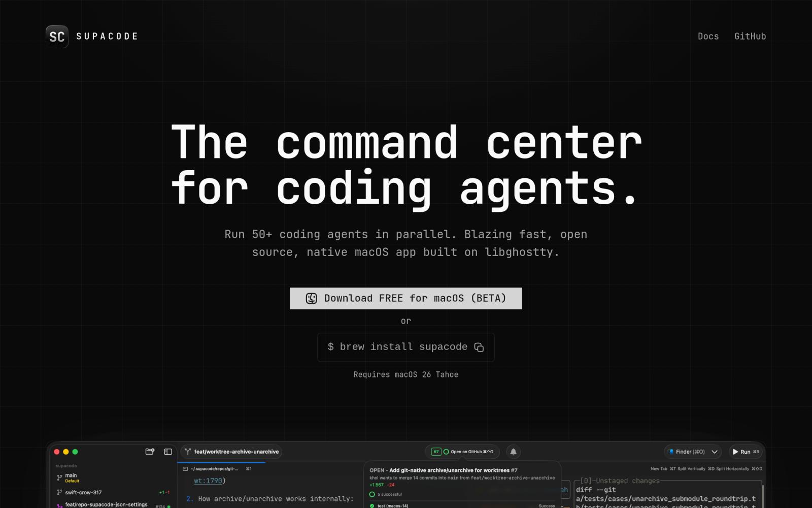This screenshot has width=812, height=508.
Task: Click the 5 successful checks status row
Action: (386, 494)
